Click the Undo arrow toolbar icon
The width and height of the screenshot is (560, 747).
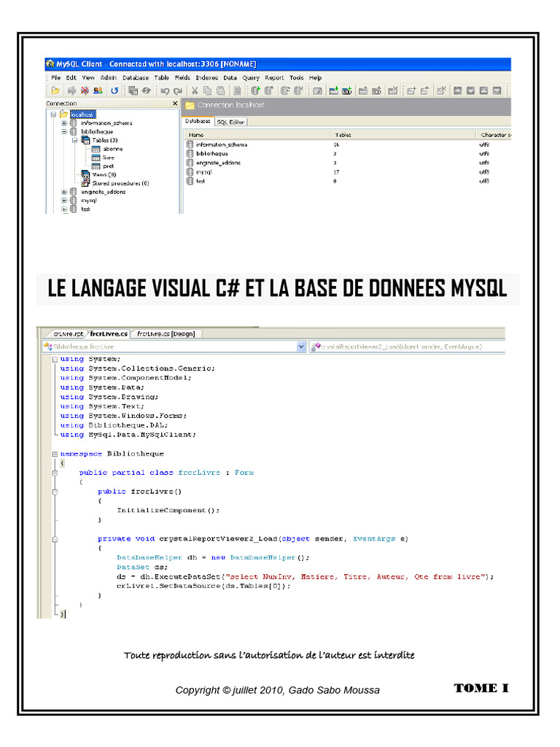point(165,90)
